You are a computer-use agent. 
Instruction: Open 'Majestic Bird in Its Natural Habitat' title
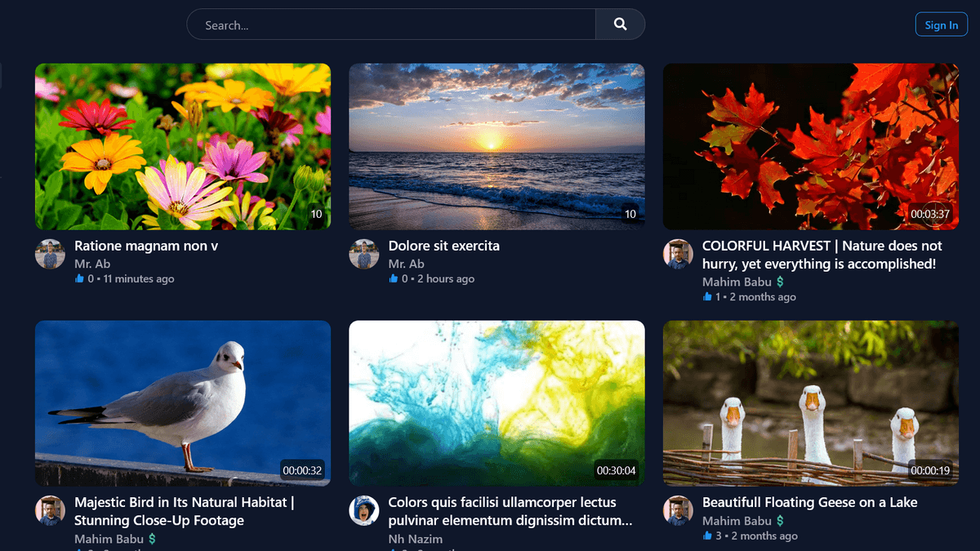point(185,511)
